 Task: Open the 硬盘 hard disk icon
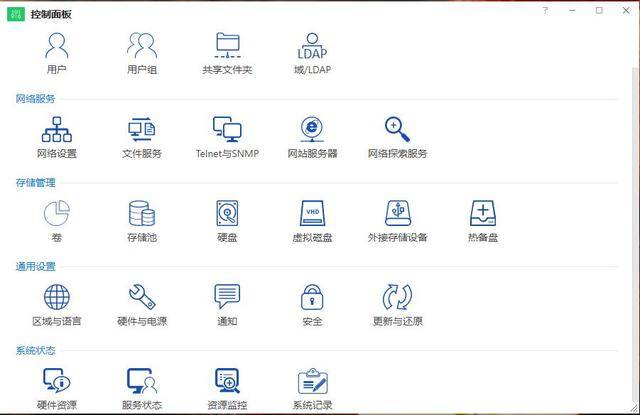tap(227, 213)
